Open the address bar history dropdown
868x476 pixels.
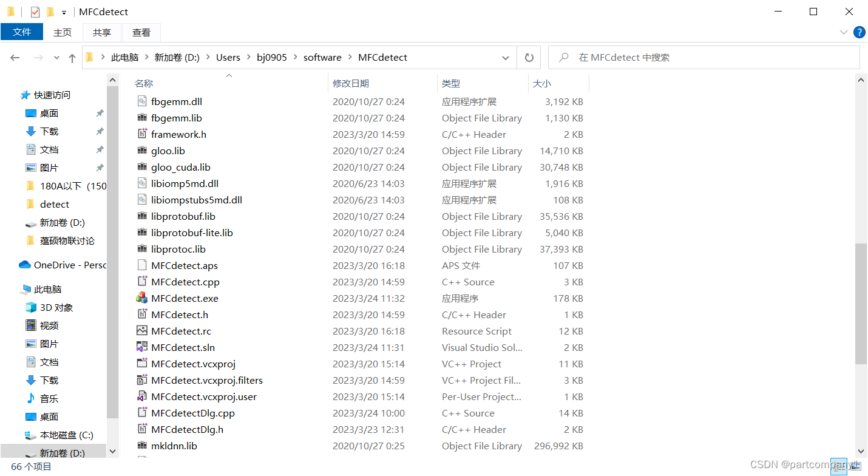[506, 58]
